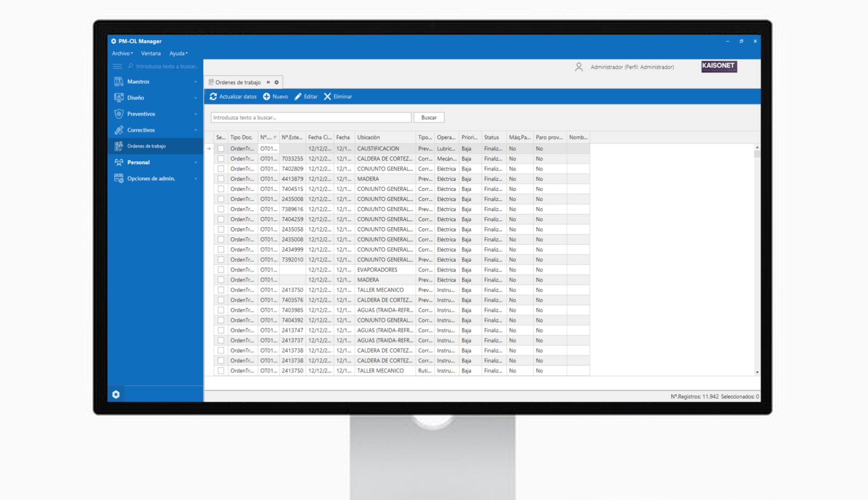Open the Archivo menu
The height and width of the screenshot is (500, 868).
[x=122, y=53]
